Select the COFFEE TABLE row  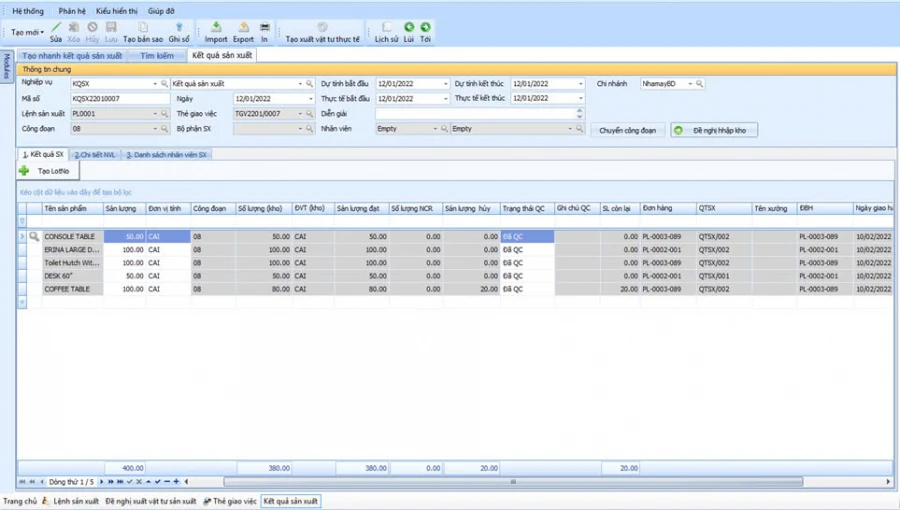(455, 289)
